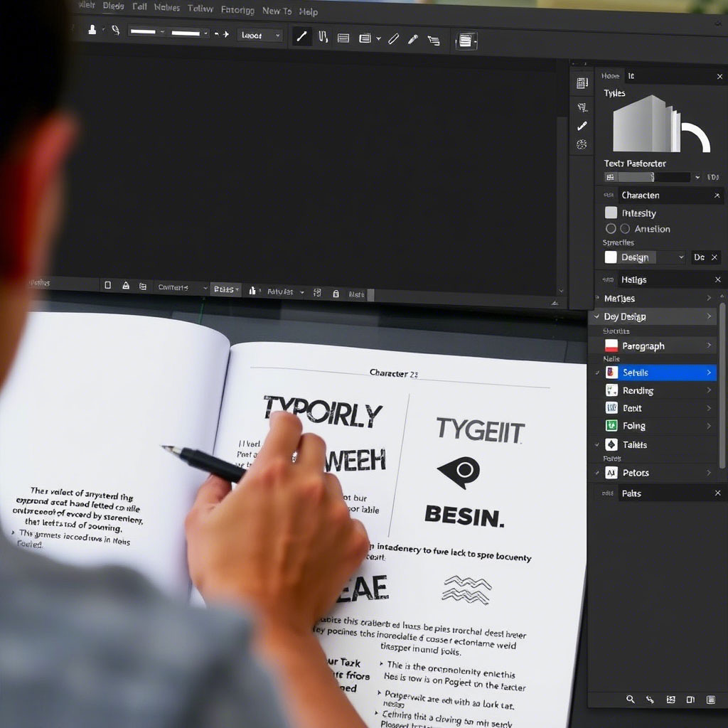The width and height of the screenshot is (728, 728).
Task: Click the Tylles 3D book thumbnail
Action: [x=660, y=124]
